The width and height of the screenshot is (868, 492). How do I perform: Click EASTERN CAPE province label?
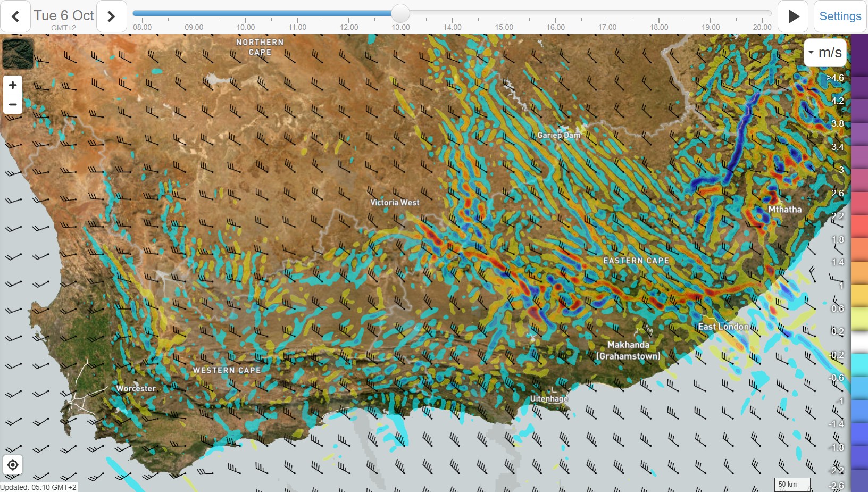[636, 261]
